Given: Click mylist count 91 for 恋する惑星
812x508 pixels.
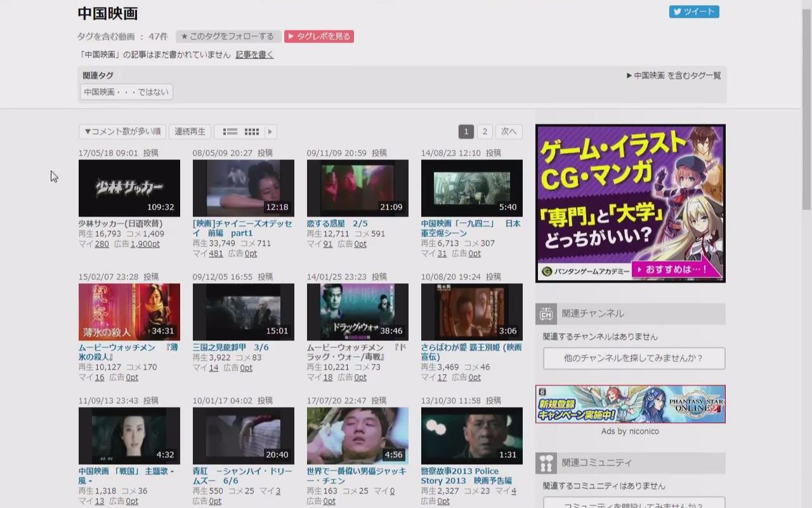Looking at the screenshot, I should coord(327,244).
